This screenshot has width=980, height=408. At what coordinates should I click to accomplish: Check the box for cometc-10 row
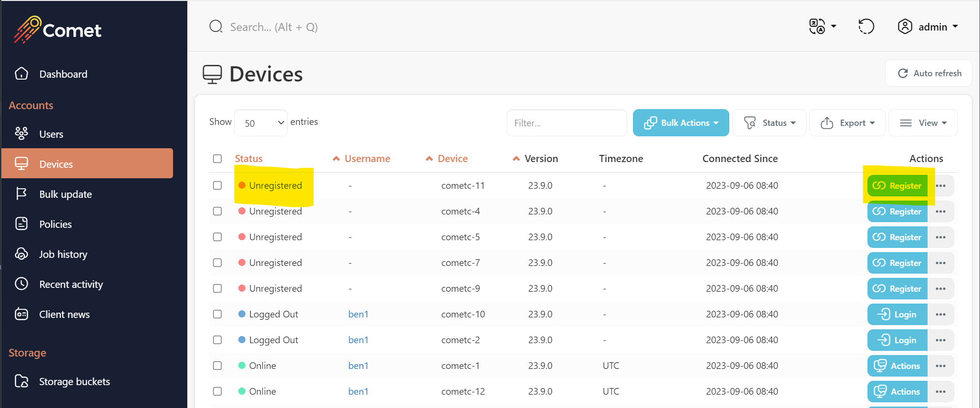pyautogui.click(x=217, y=314)
